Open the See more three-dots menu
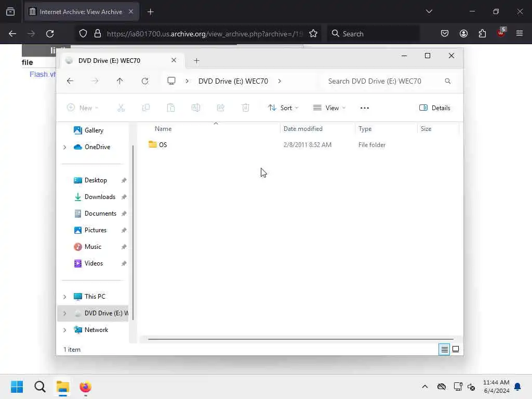The height and width of the screenshot is (399, 532). coord(364,108)
